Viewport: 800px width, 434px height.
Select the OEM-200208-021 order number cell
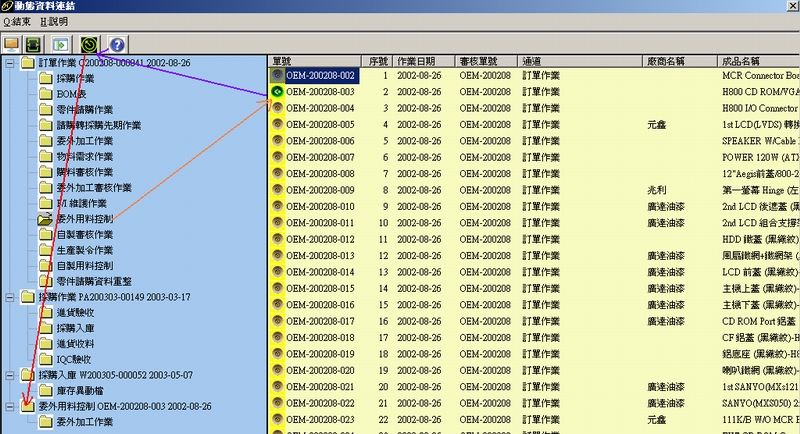pos(320,387)
